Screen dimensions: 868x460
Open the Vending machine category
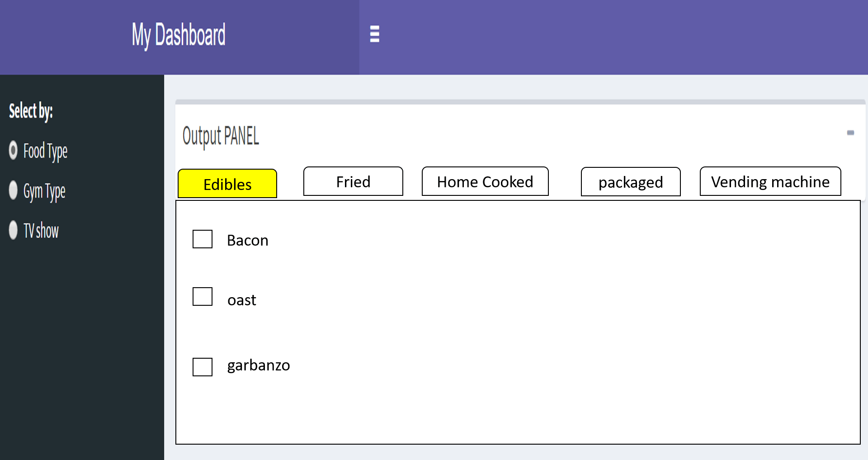pos(770,181)
